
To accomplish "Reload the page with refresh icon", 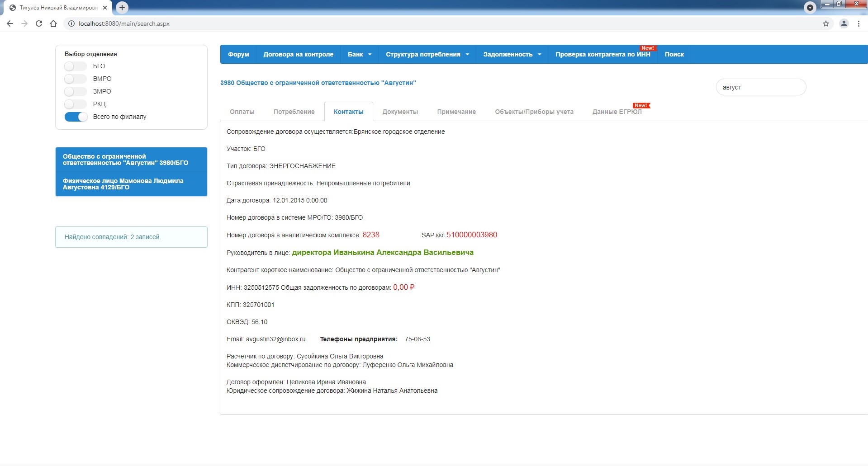I will click(39, 24).
